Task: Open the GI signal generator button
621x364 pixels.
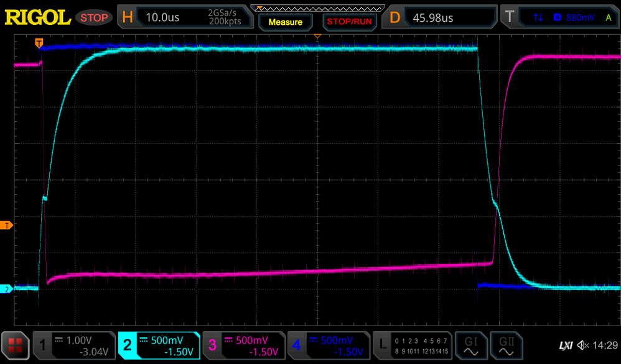Action: pyautogui.click(x=471, y=345)
